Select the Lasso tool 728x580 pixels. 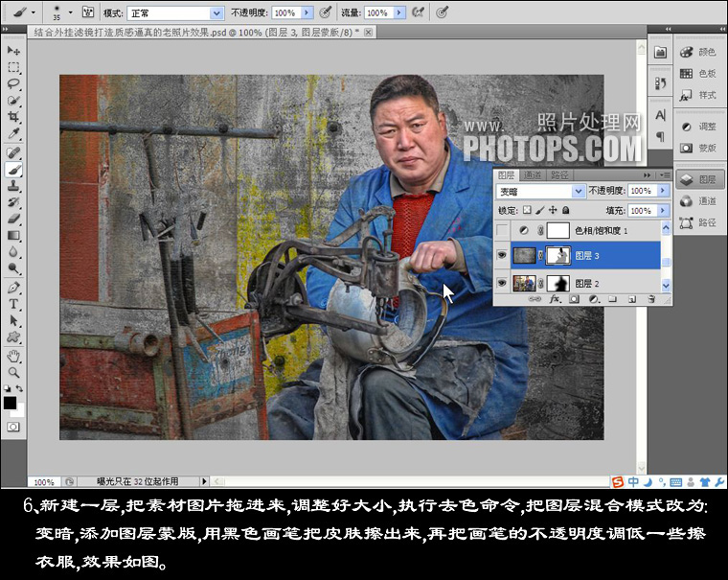click(13, 83)
